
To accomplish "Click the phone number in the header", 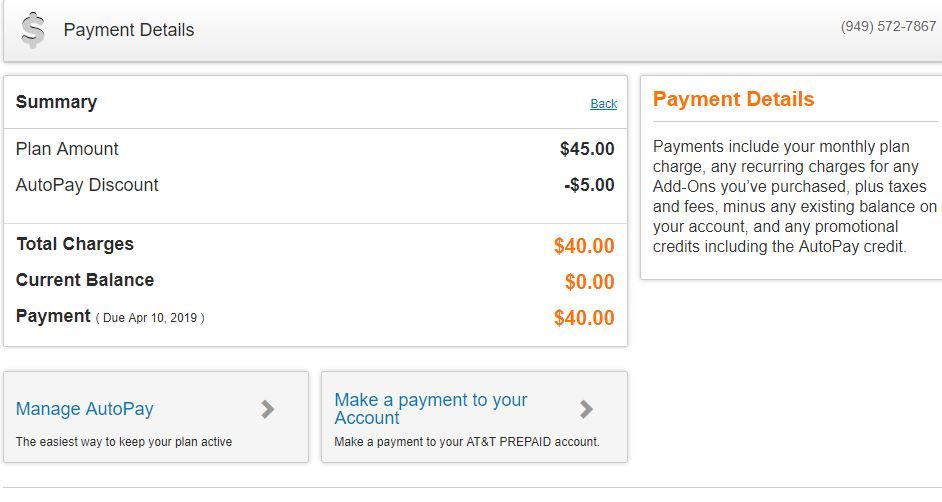I will (x=888, y=27).
